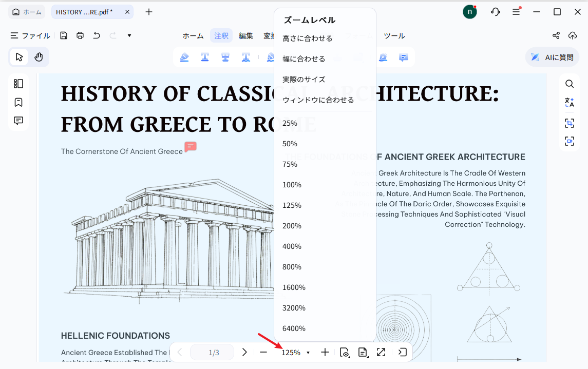Click the pink comment note on page

click(x=190, y=146)
